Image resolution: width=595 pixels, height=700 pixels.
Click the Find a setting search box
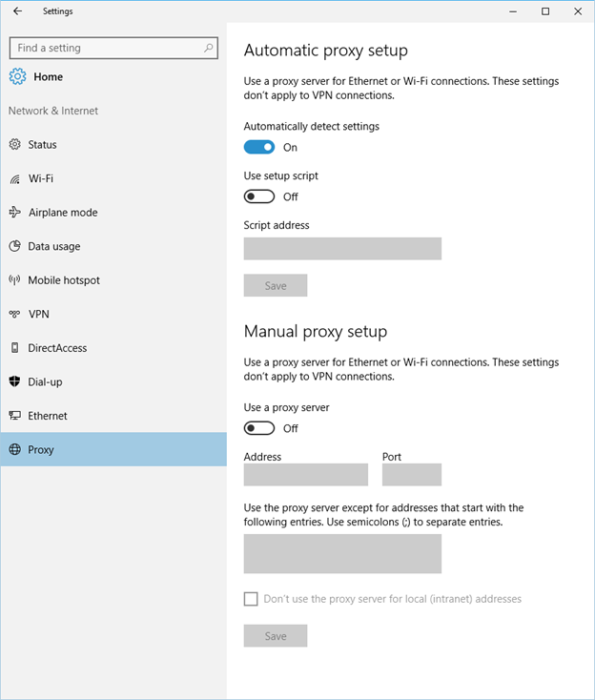pos(105,48)
